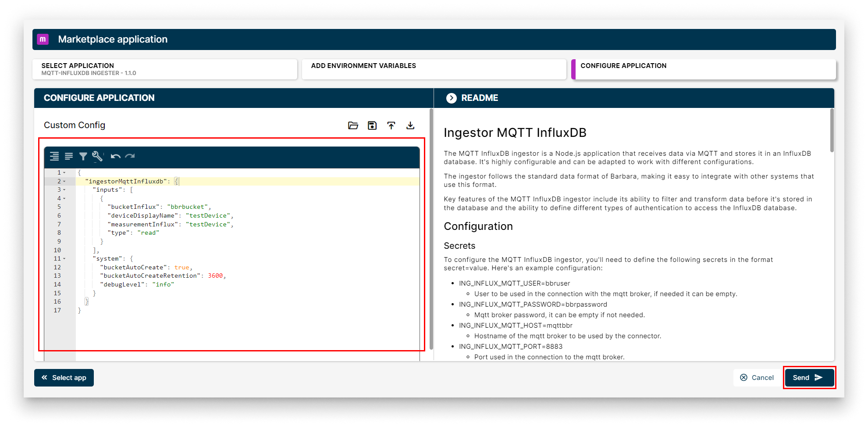The height and width of the screenshot is (426, 868).
Task: Collapse the ingestorMqttInfluxdb object at line 2
Action: 64,181
